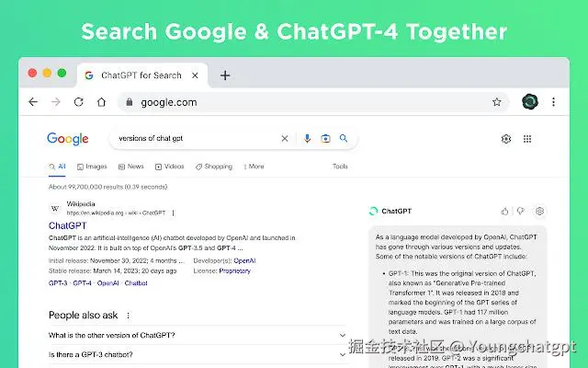Close the ChatGPT for Search tab
The width and height of the screenshot is (588, 368).
tap(195, 75)
